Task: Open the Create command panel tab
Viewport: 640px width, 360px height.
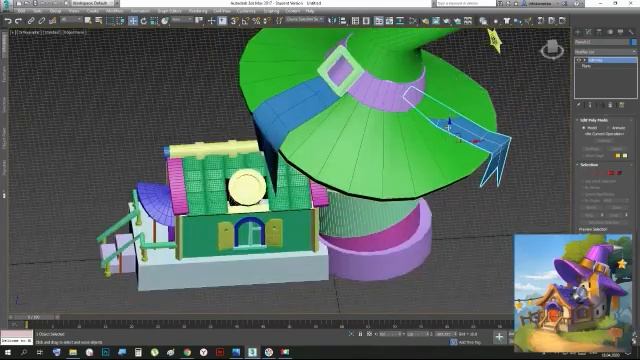Action: (578, 32)
